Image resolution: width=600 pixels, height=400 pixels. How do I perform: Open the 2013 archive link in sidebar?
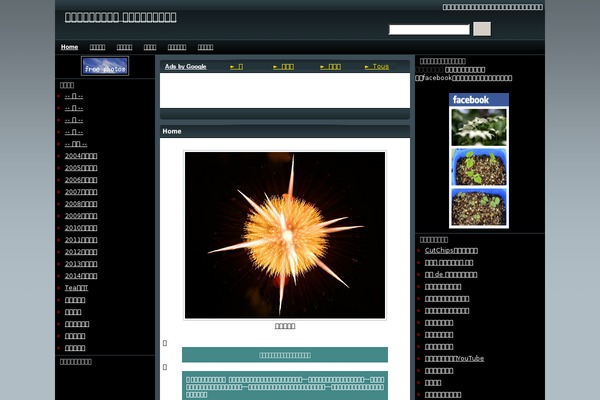click(81, 264)
